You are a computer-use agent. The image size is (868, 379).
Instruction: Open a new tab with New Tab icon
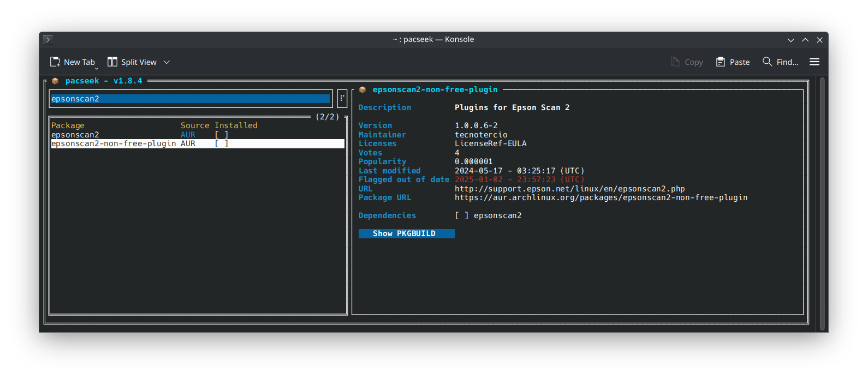point(55,62)
